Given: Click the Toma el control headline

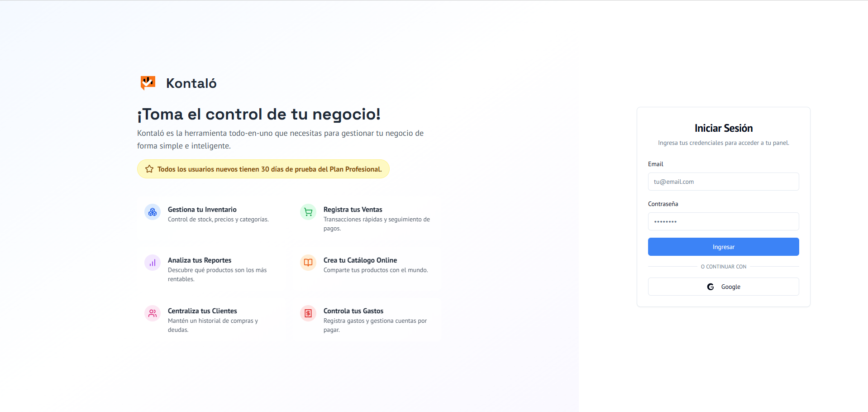Looking at the screenshot, I should click(x=258, y=114).
